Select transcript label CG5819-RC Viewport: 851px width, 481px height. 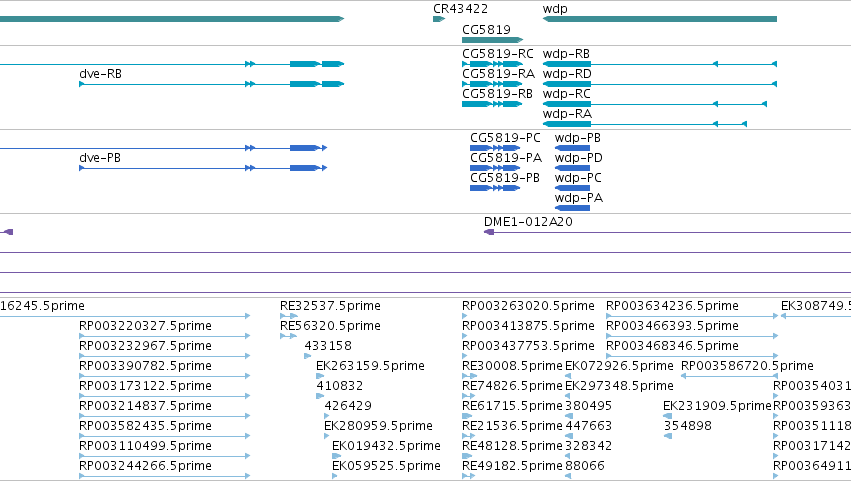(498, 54)
